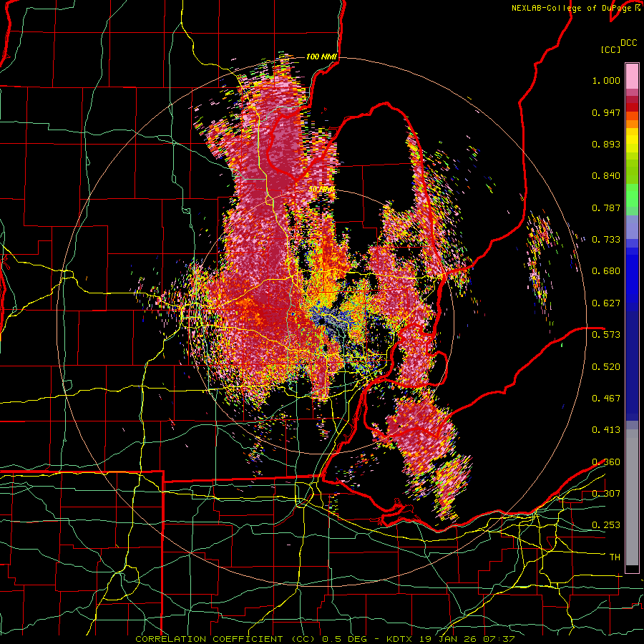
Task: Click the 0.680 legend value
Action: coord(606,271)
